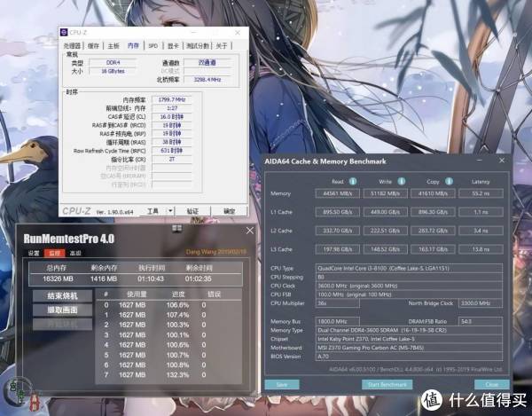Click the Motherboard field MSI Z370 Gaming
This screenshot has width=532, height=416.
409,348
